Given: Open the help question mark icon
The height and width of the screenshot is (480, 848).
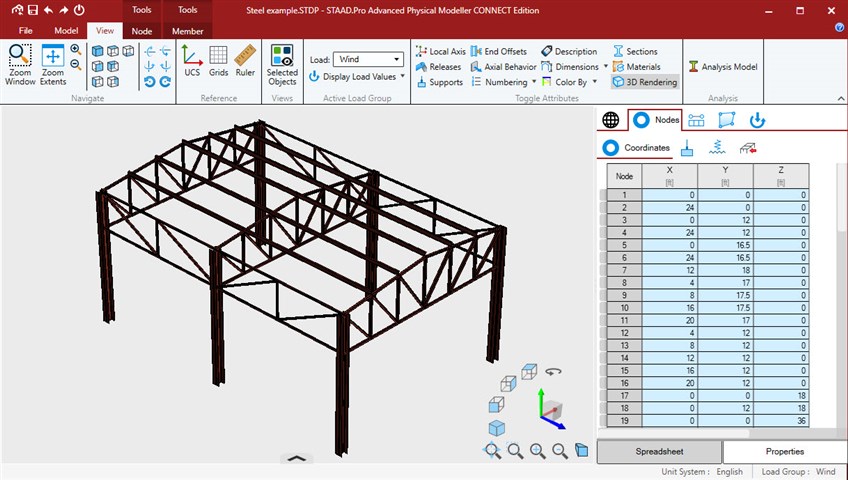Looking at the screenshot, I should click(x=839, y=28).
